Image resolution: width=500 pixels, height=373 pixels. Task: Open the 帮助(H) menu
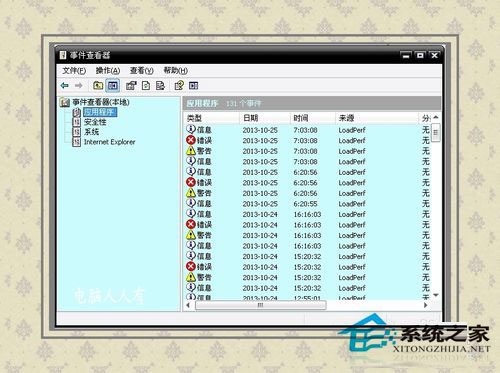pos(176,71)
